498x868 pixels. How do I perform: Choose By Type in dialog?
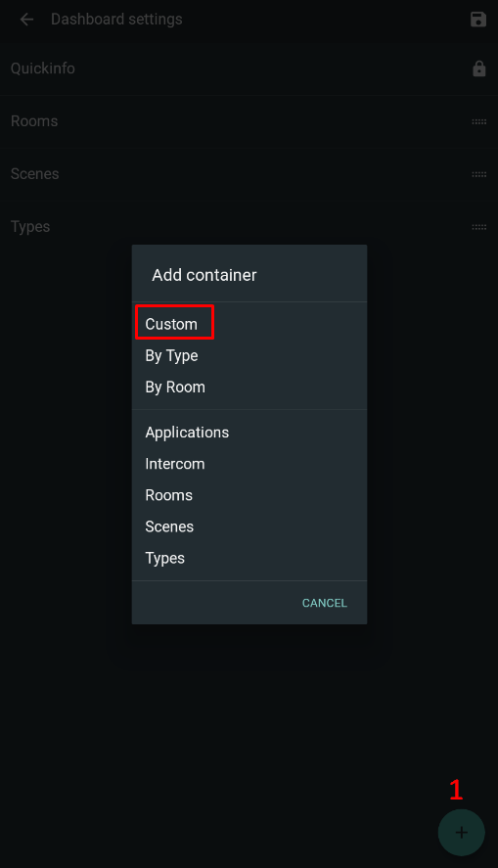click(171, 355)
